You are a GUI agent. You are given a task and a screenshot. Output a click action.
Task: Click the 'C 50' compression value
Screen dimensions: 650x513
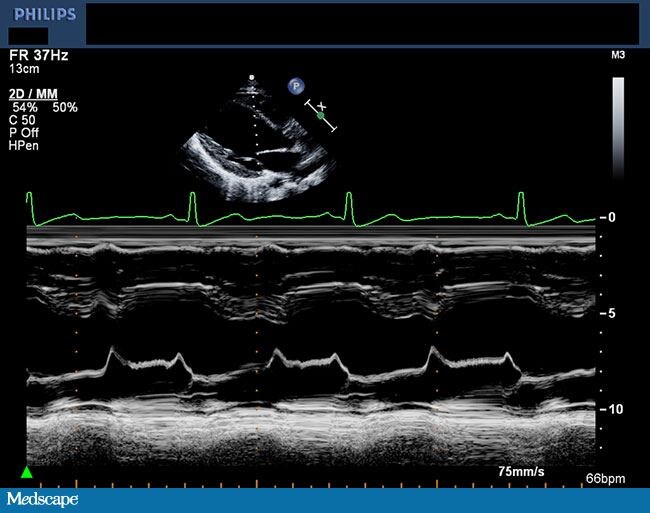[22, 120]
